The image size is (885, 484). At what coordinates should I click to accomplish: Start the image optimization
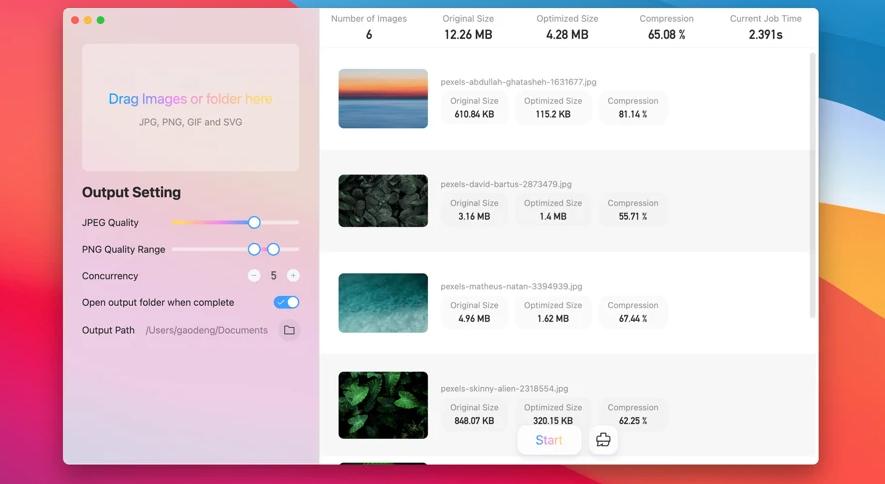tap(549, 440)
